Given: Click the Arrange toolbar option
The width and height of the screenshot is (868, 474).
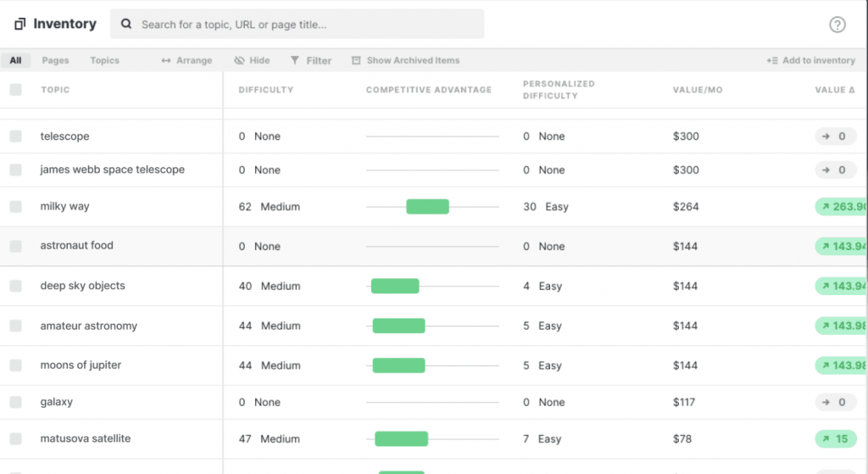Looking at the screenshot, I should [186, 60].
